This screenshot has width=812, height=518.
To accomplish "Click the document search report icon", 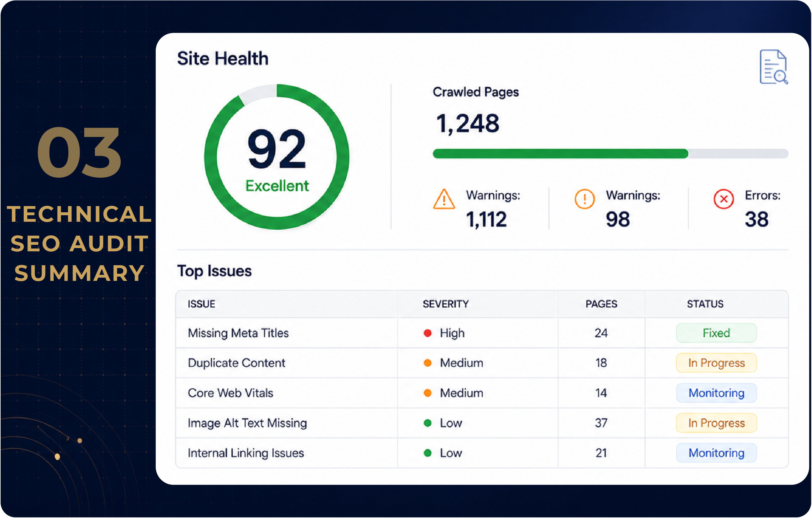I will point(774,67).
